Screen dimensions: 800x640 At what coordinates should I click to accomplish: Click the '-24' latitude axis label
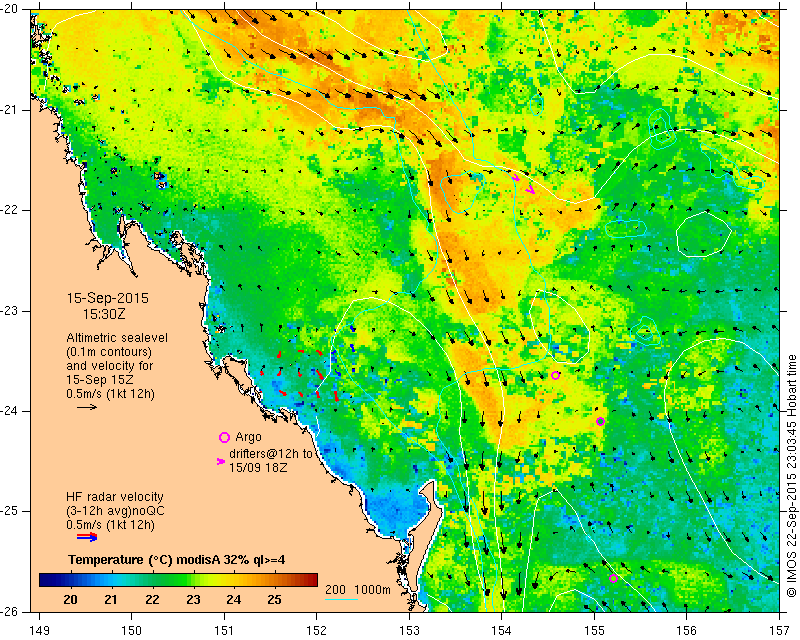(x=10, y=411)
